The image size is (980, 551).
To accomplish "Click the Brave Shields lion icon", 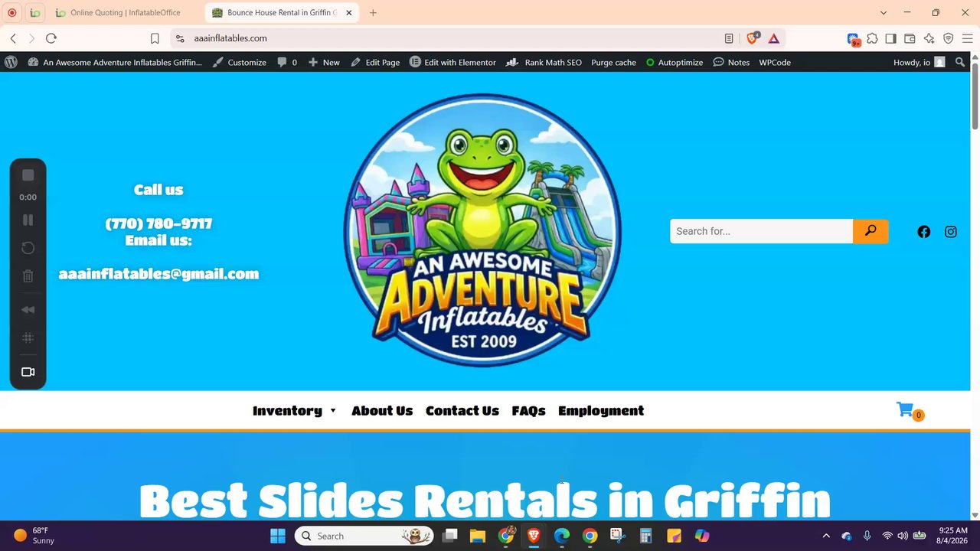I will [752, 38].
